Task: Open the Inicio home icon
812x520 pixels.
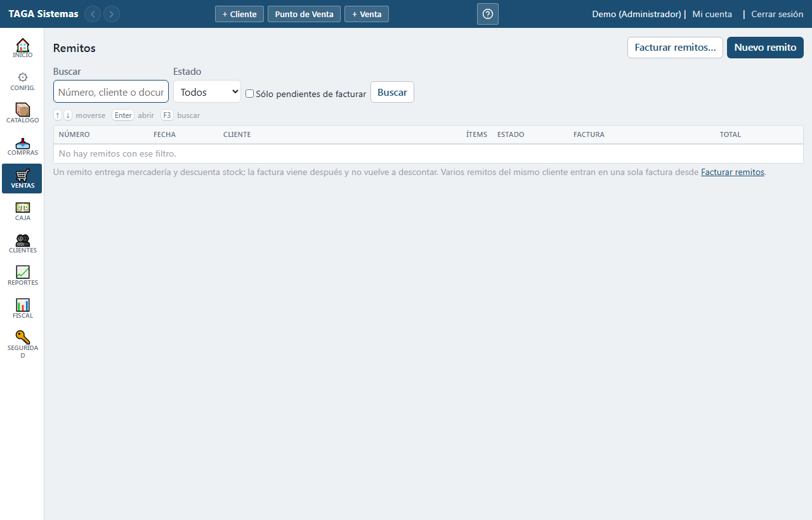Action: coord(22,48)
